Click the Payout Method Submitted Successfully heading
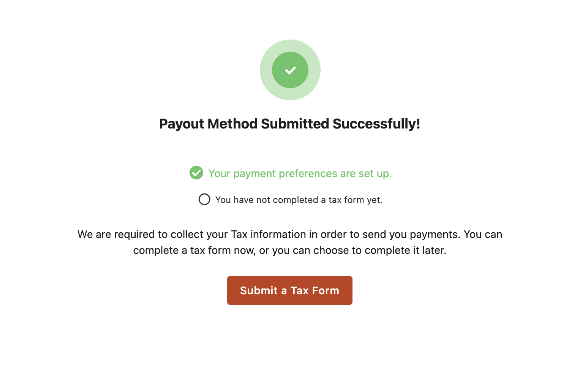 290,124
